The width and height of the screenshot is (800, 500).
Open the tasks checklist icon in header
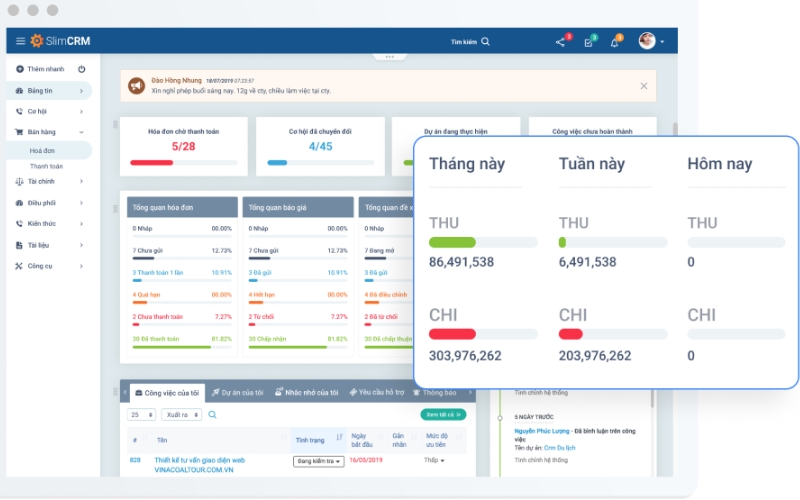click(588, 42)
